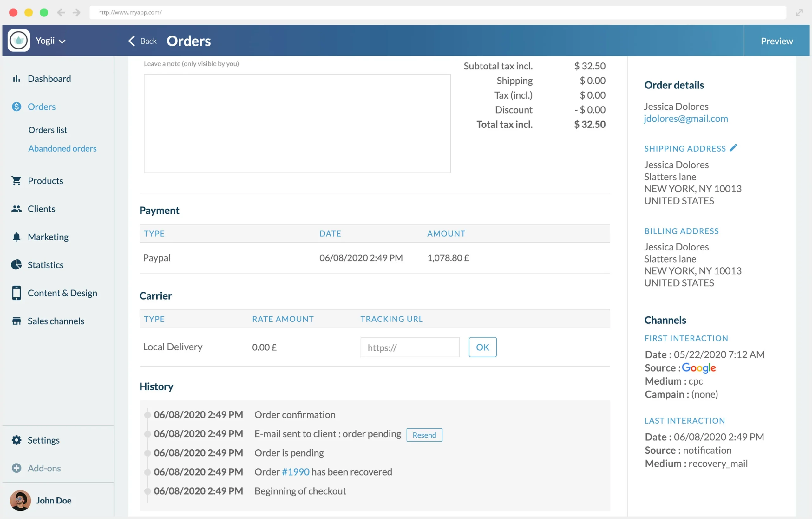This screenshot has width=812, height=519.
Task: Click the Statistics pie chart icon
Action: pyautogui.click(x=16, y=265)
